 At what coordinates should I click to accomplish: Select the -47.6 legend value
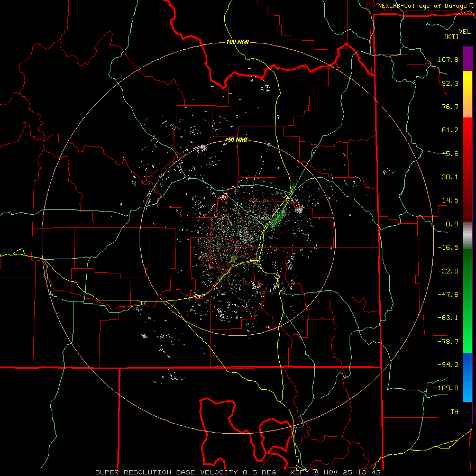pos(448,295)
